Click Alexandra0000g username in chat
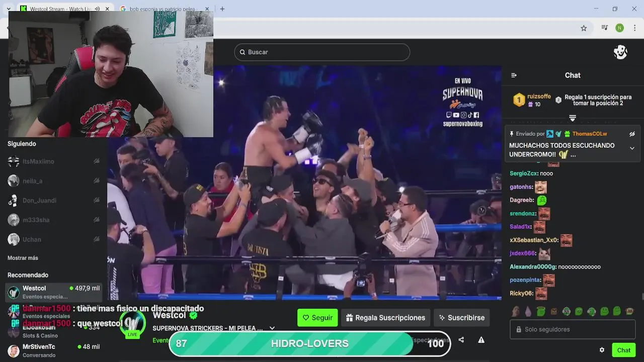The width and height of the screenshot is (644, 362). 533,267
